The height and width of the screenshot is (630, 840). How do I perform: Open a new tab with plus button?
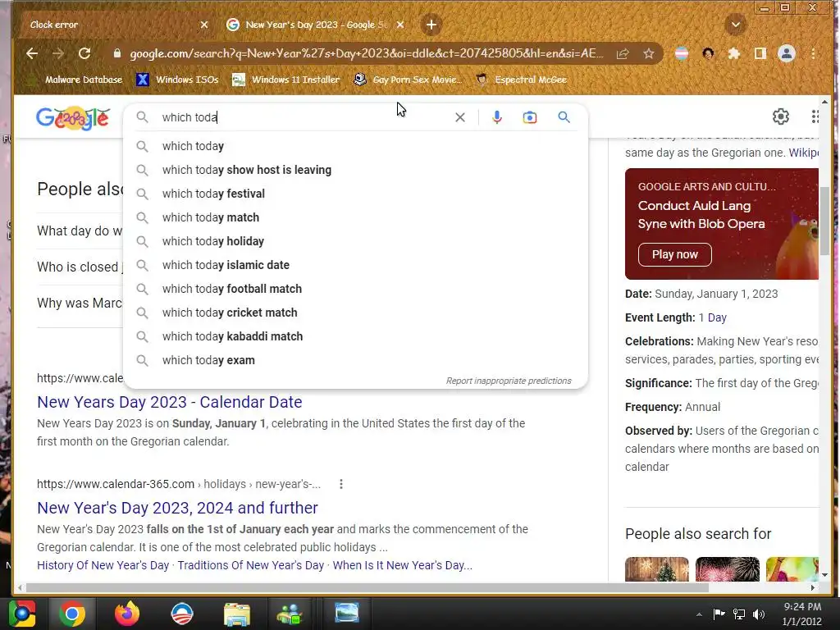431,25
